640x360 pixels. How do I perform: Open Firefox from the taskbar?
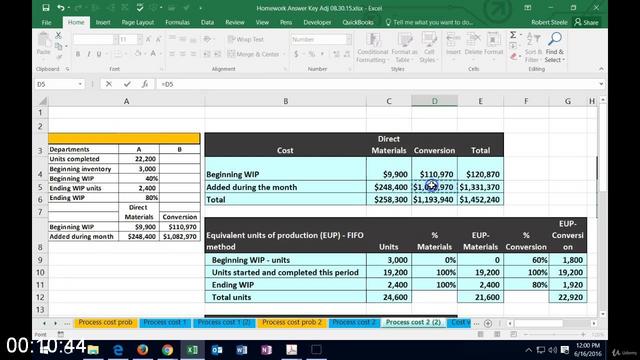[x=142, y=350]
